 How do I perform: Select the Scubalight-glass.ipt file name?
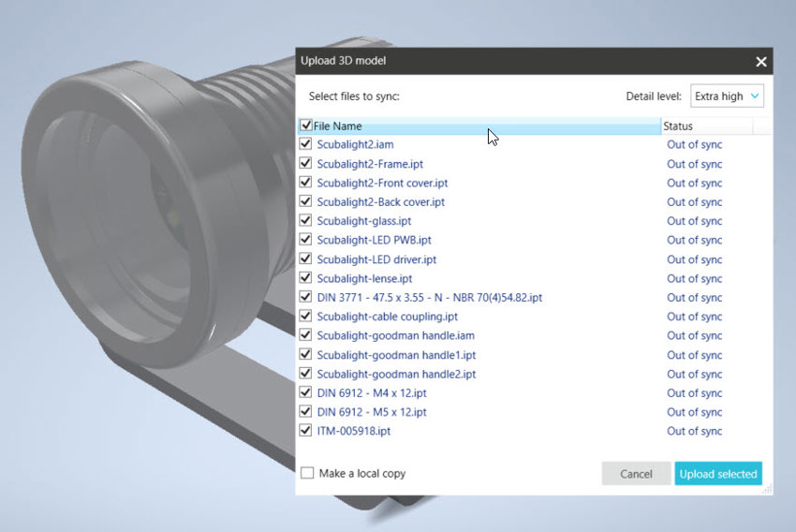click(x=364, y=221)
